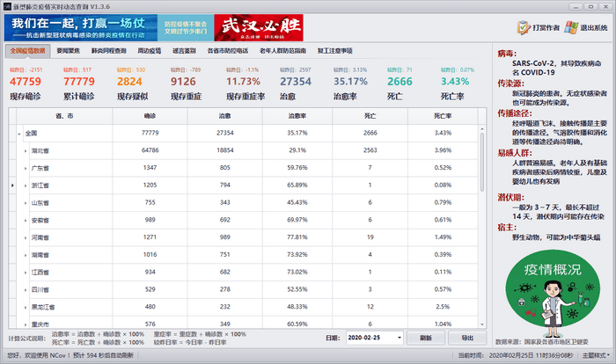Sort by the 死亡 column header

[x=370, y=116]
